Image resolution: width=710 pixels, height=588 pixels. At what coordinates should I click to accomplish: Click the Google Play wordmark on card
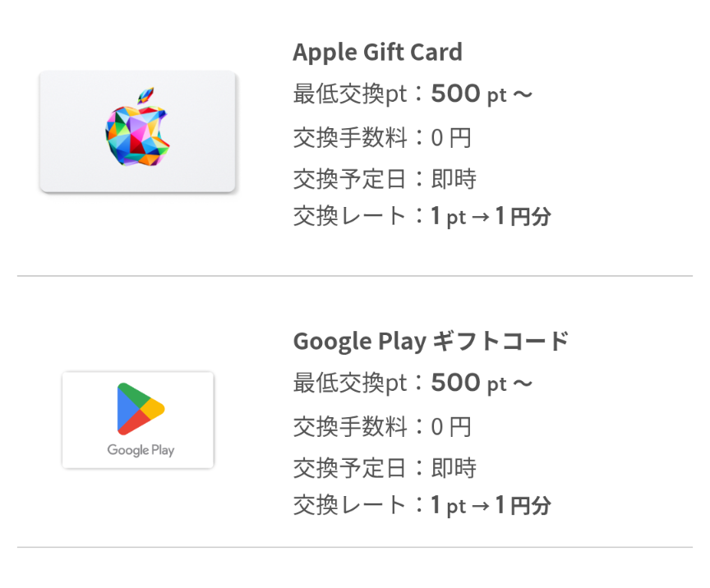[x=141, y=450]
